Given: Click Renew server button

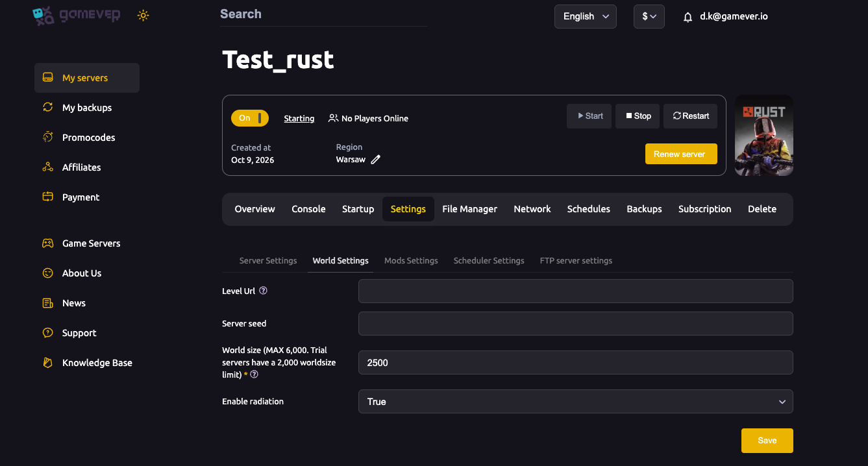Looking at the screenshot, I should coord(681,154).
